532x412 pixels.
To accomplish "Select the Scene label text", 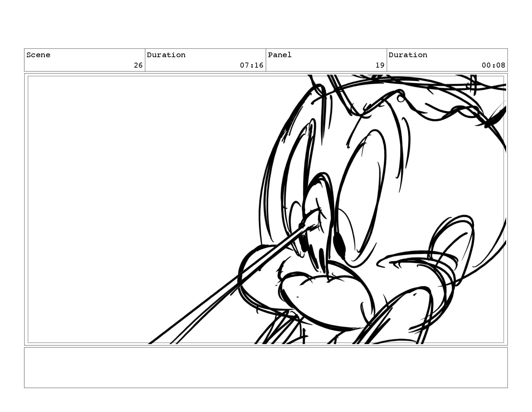I will [x=38, y=55].
